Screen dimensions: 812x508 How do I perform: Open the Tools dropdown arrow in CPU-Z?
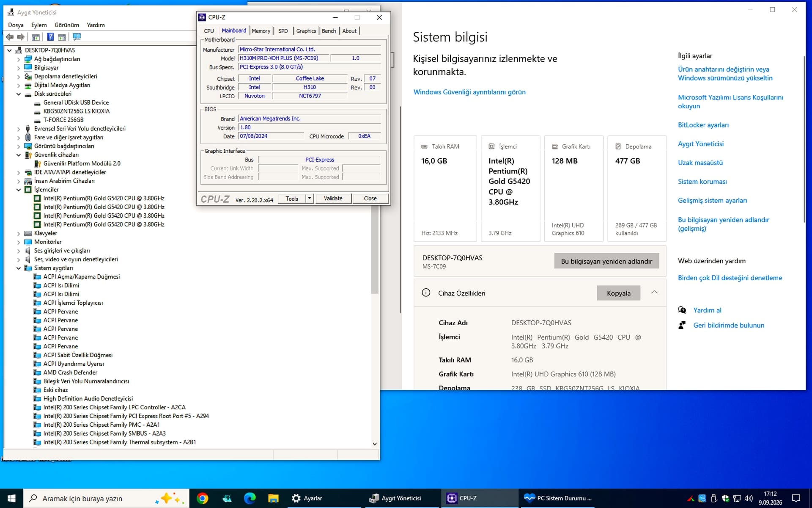pyautogui.click(x=310, y=198)
